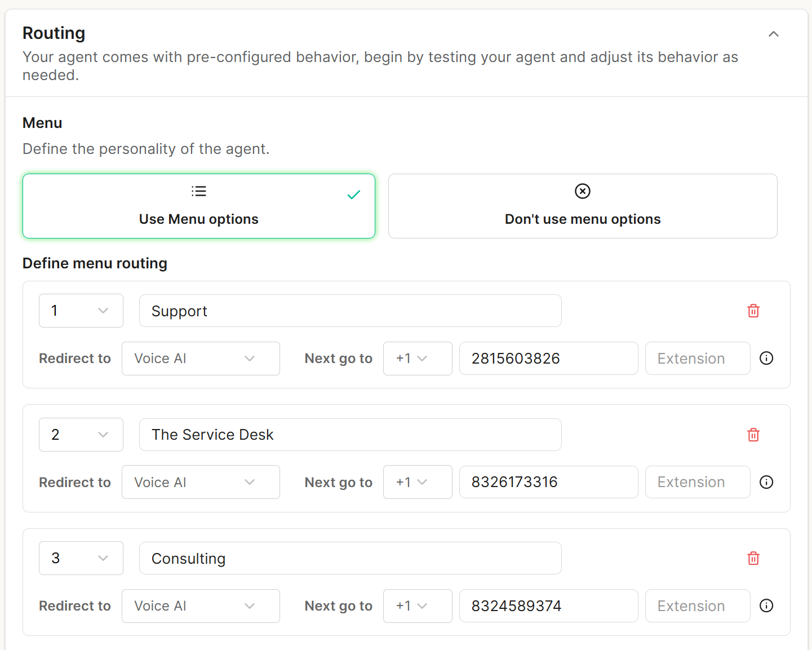Click the Consulting name input field
Viewport: 812px width, 650px height.
tap(350, 558)
